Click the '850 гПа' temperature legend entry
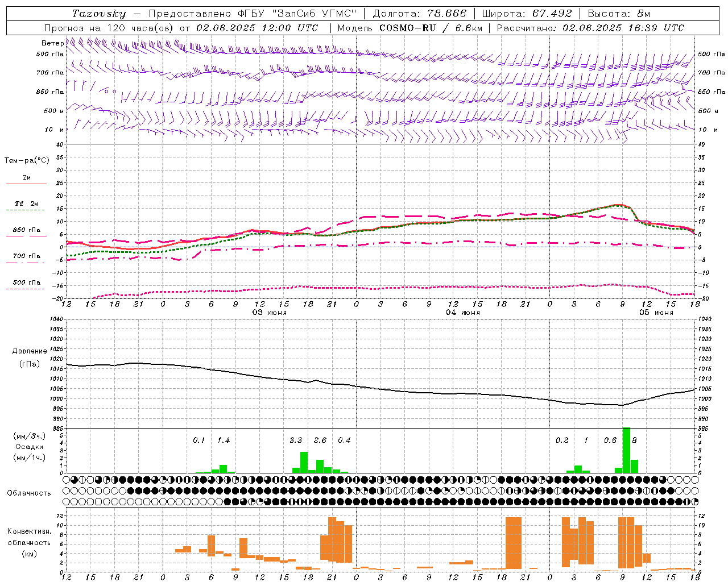Screen dimensions: 728x582 27,230
